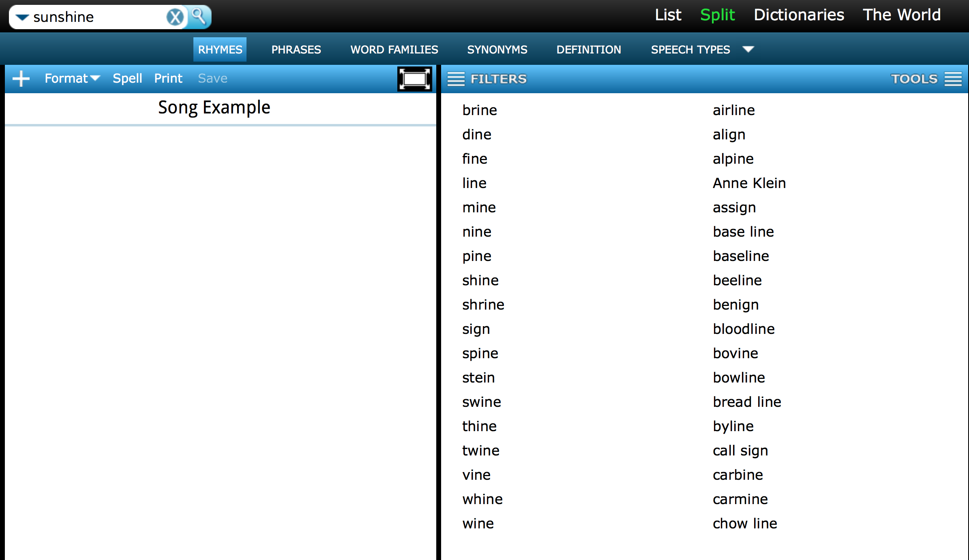Click the Spell check icon
The image size is (969, 560).
pyautogui.click(x=127, y=79)
